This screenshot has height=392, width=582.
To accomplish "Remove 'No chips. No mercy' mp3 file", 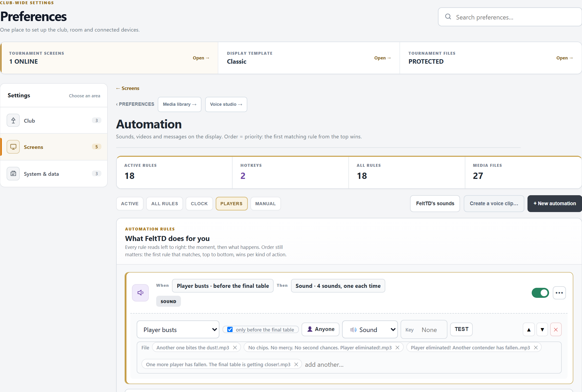I will (397, 348).
